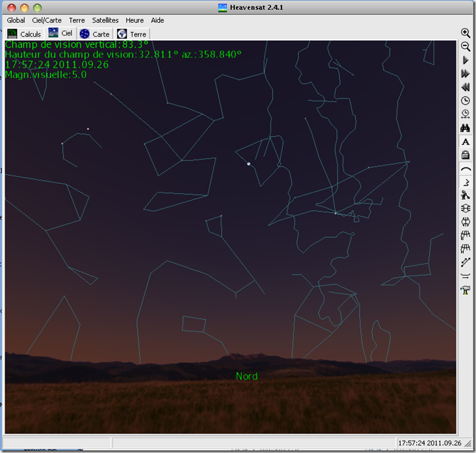Click the Magn.visuelle:5.0 text

pyautogui.click(x=46, y=74)
